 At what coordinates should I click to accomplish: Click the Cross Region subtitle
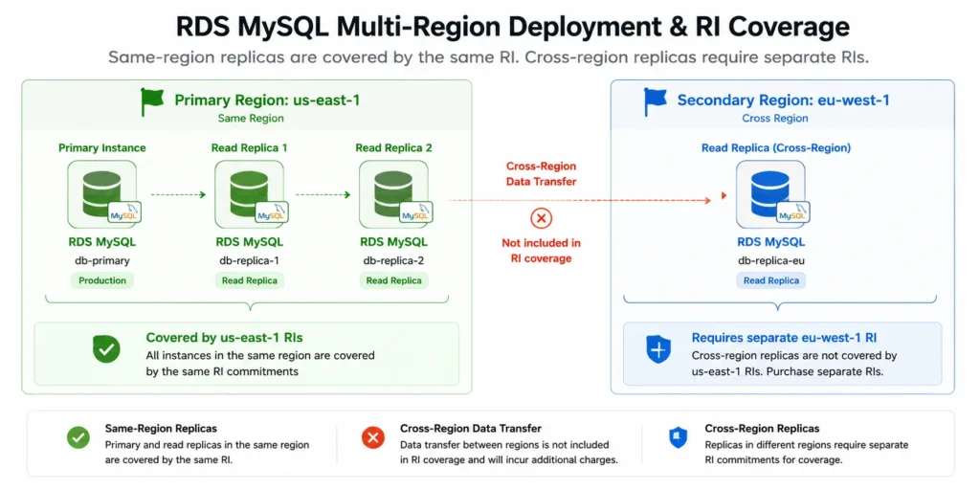[775, 118]
